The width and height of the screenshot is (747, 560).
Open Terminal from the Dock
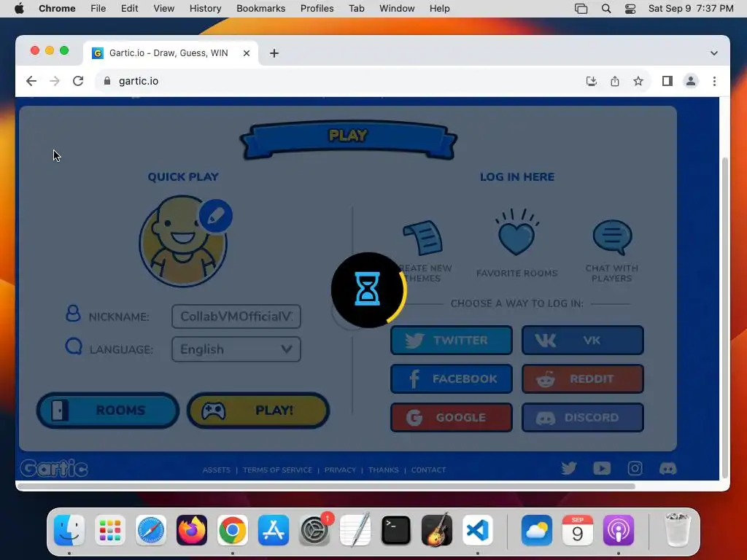point(396,530)
